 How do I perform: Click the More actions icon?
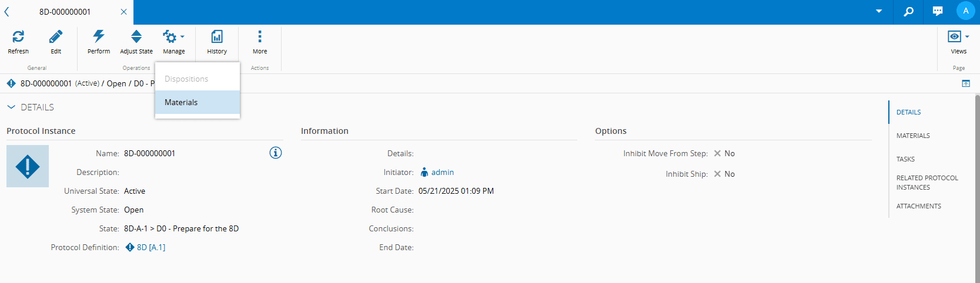260,37
